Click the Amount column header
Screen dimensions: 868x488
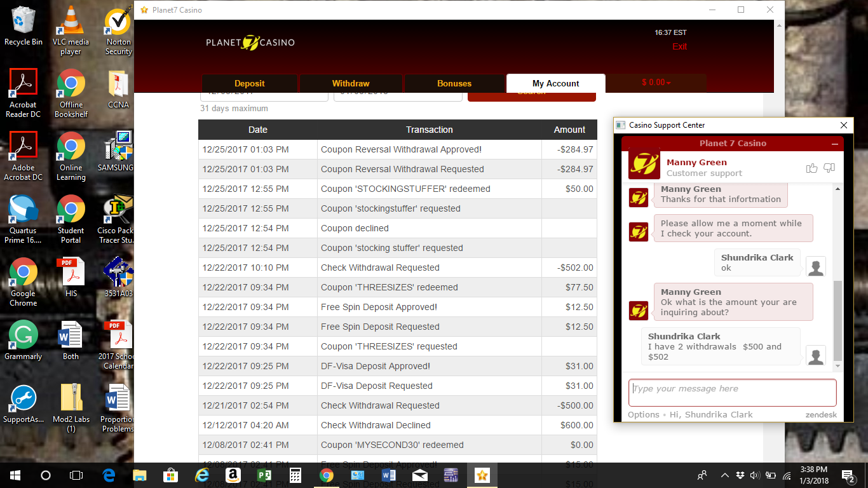[x=569, y=130]
